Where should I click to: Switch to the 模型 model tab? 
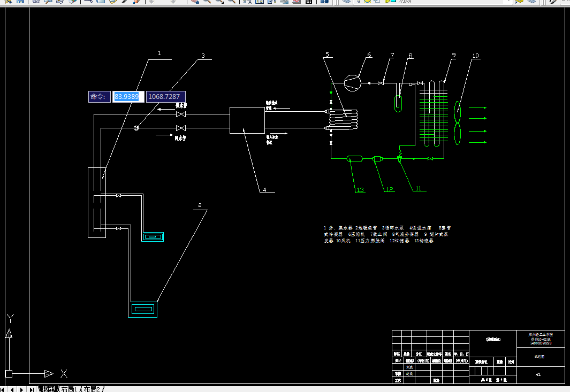[x=48, y=389]
